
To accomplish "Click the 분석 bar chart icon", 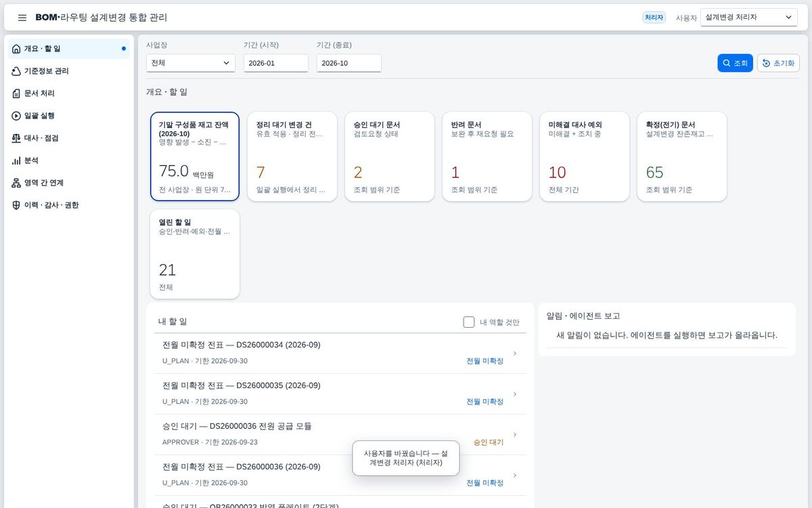I will tap(16, 161).
